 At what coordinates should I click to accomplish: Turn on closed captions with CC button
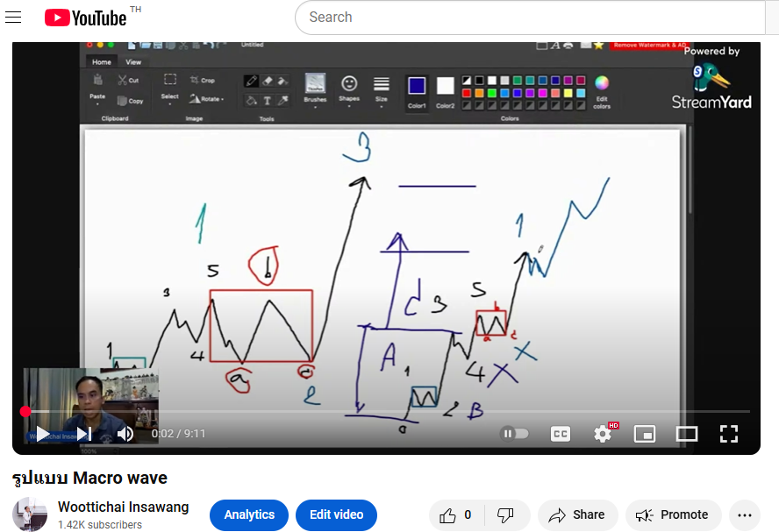coord(561,433)
